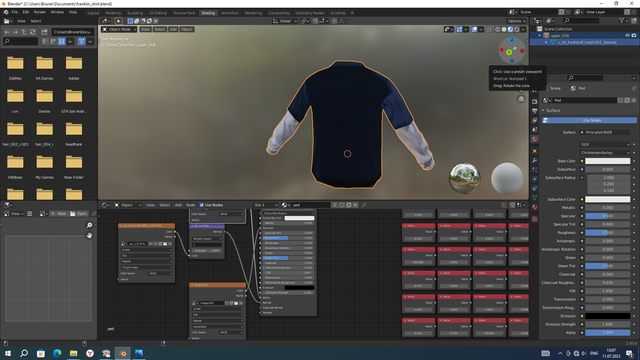Switch viewport to wireframe shading

click(x=498, y=29)
